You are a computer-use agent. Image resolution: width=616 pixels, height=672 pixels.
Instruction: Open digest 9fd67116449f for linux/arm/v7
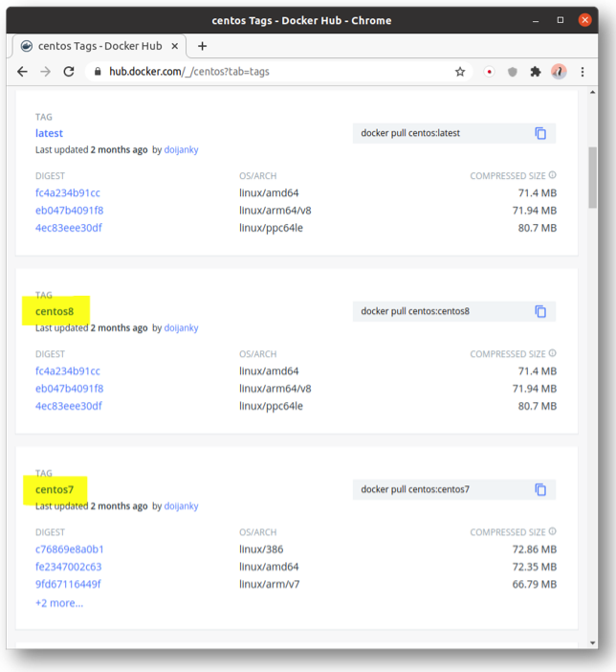tap(68, 584)
